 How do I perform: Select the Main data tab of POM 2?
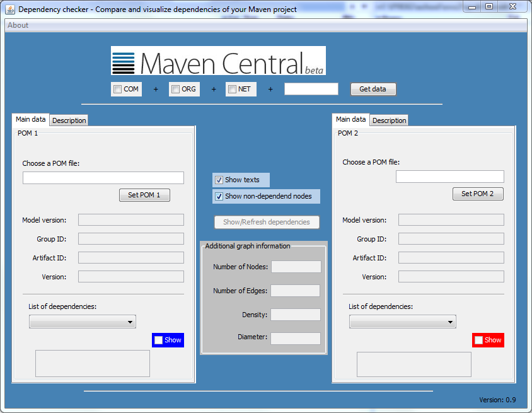pos(351,119)
